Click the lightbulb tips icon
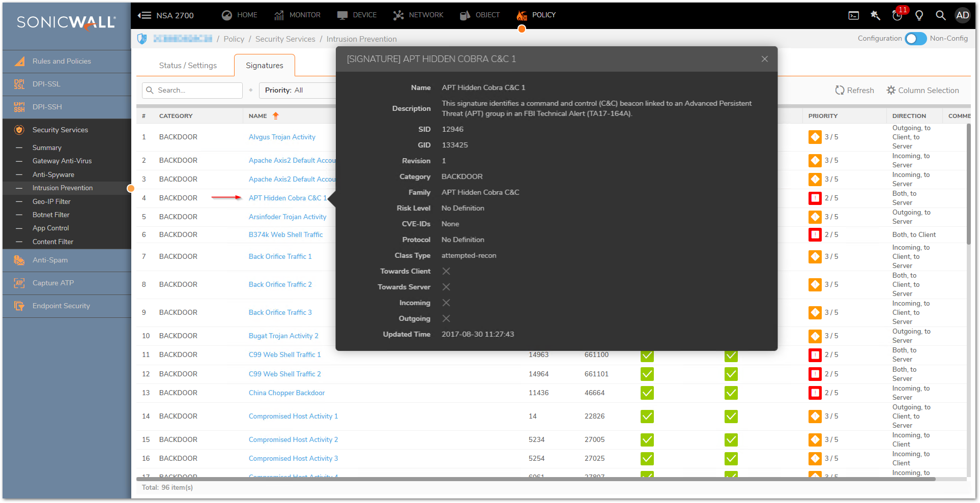980x503 pixels. tap(919, 15)
